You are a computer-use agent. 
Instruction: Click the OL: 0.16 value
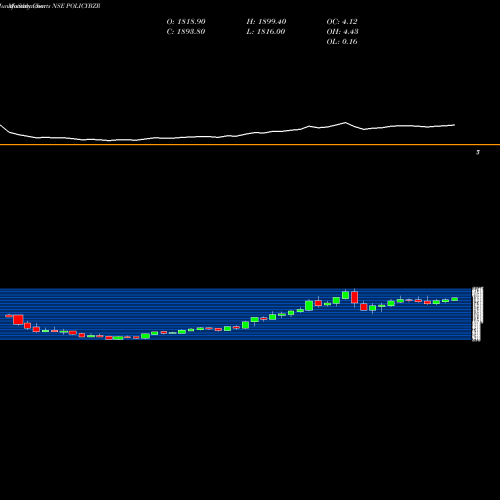(342, 42)
